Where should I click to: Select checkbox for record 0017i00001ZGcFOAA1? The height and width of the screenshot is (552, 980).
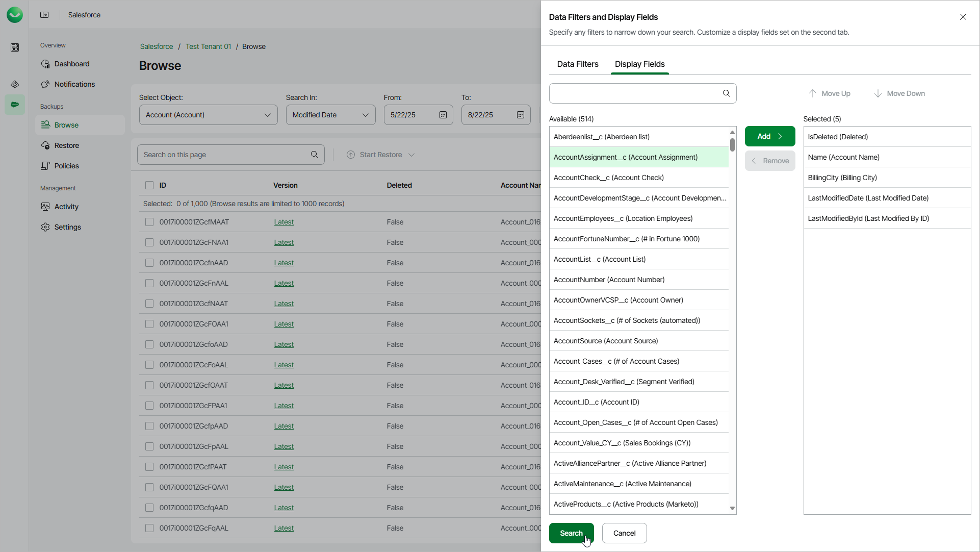(x=149, y=324)
